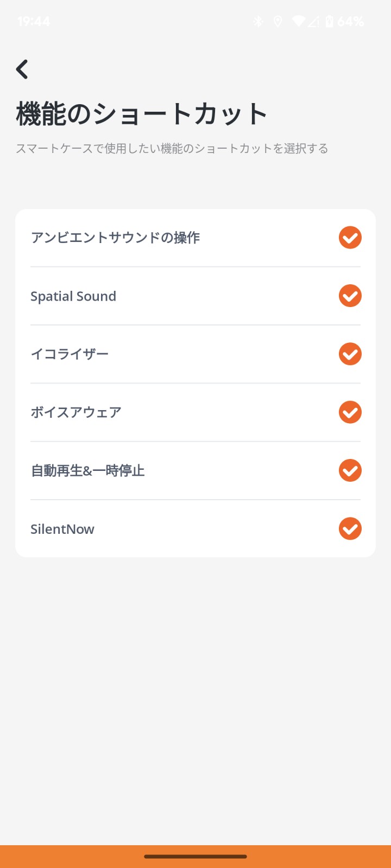Disable the イコライザー shortcut checkmark
The image size is (391, 868).
(x=350, y=354)
